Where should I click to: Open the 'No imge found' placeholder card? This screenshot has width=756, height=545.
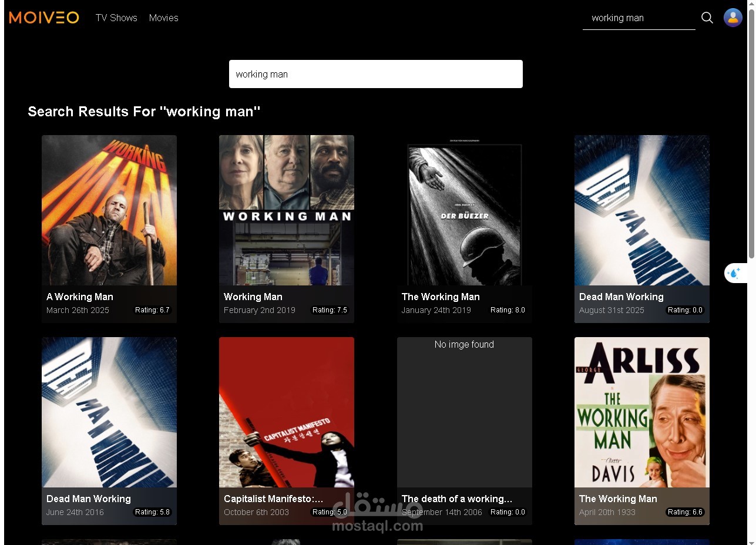(x=465, y=412)
